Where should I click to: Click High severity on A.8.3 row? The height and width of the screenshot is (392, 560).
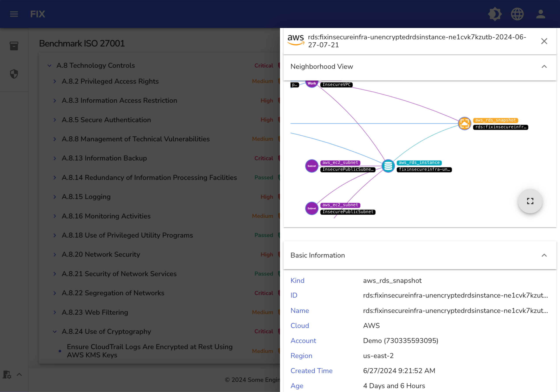[x=267, y=100]
